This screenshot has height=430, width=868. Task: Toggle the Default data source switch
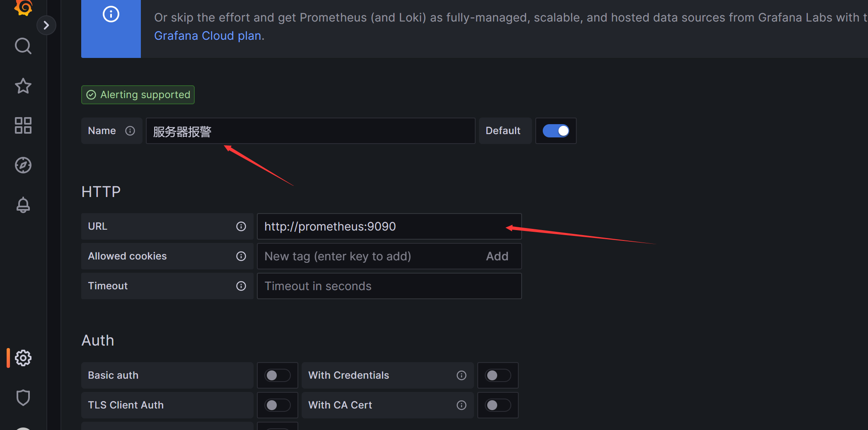[x=556, y=131]
